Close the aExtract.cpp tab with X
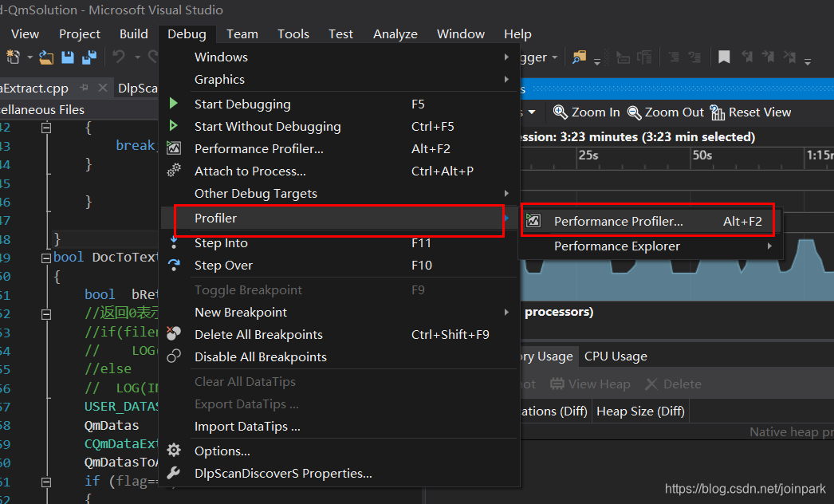The height and width of the screenshot is (504, 834). pos(103,88)
